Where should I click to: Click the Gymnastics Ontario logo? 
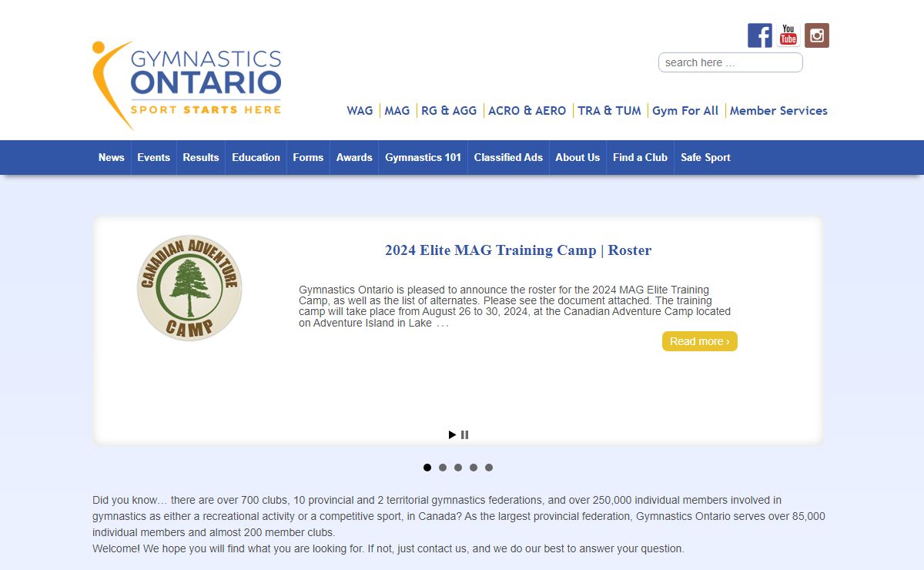point(187,85)
